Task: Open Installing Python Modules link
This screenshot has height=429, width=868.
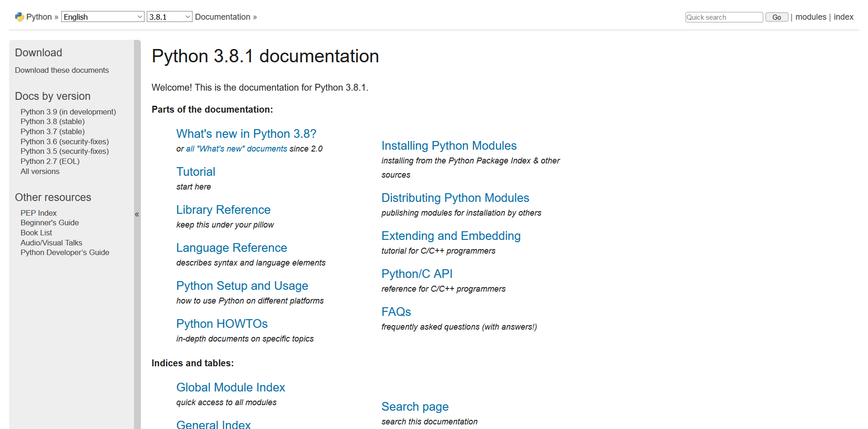Action: click(449, 146)
